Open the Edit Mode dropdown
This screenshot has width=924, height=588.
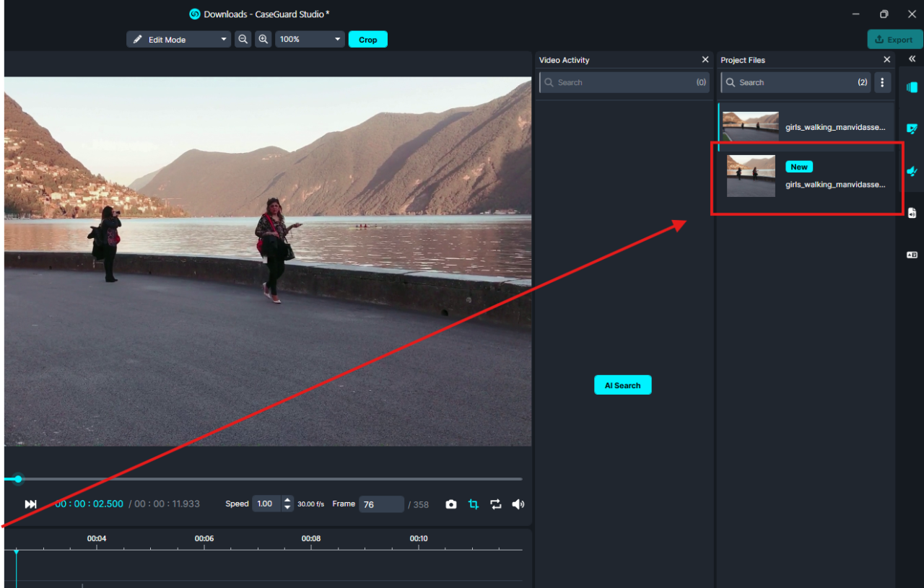[178, 40]
